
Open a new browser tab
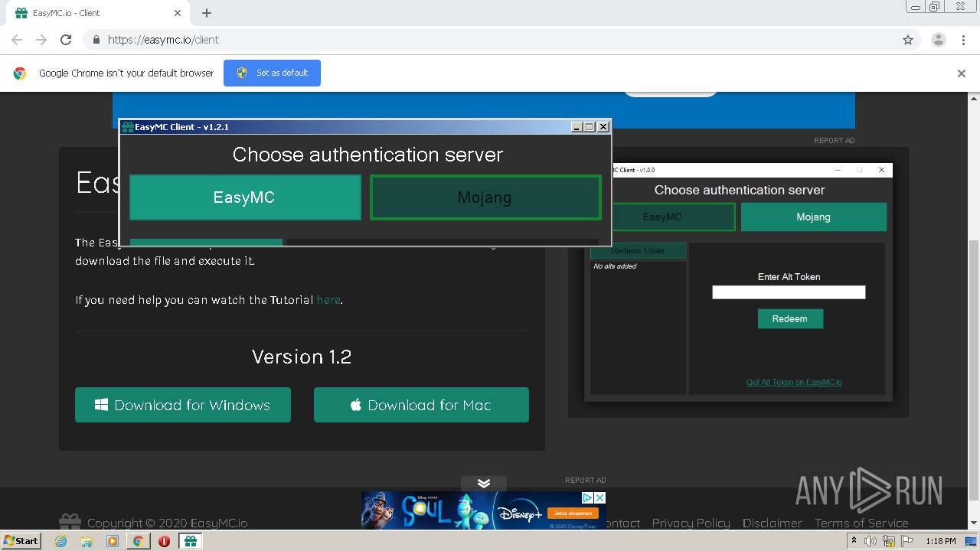(x=207, y=13)
